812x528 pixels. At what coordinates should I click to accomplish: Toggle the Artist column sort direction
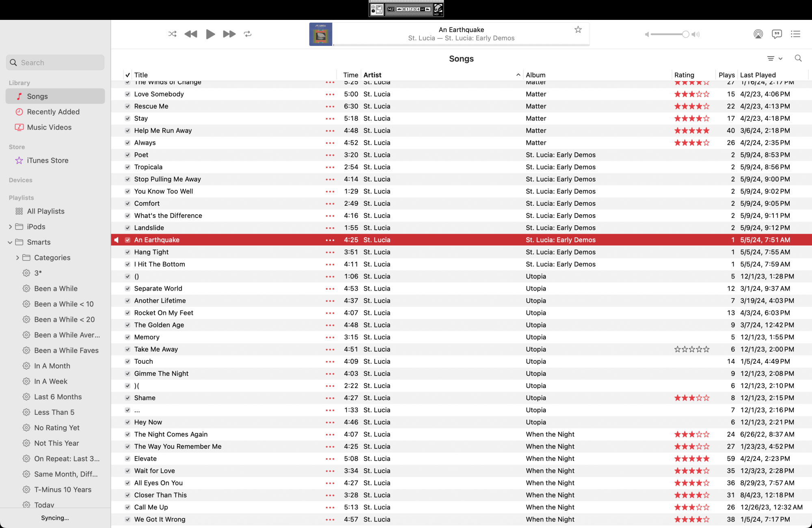pyautogui.click(x=442, y=75)
